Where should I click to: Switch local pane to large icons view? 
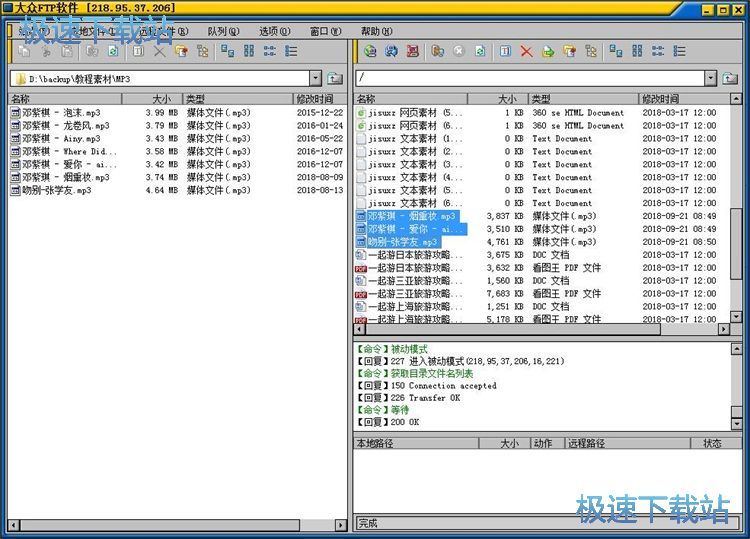click(228, 51)
